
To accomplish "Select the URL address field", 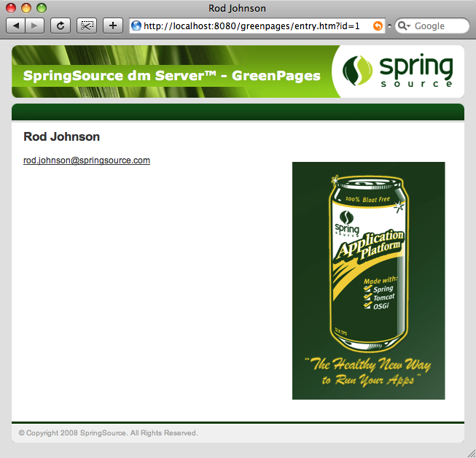I will pyautogui.click(x=257, y=26).
